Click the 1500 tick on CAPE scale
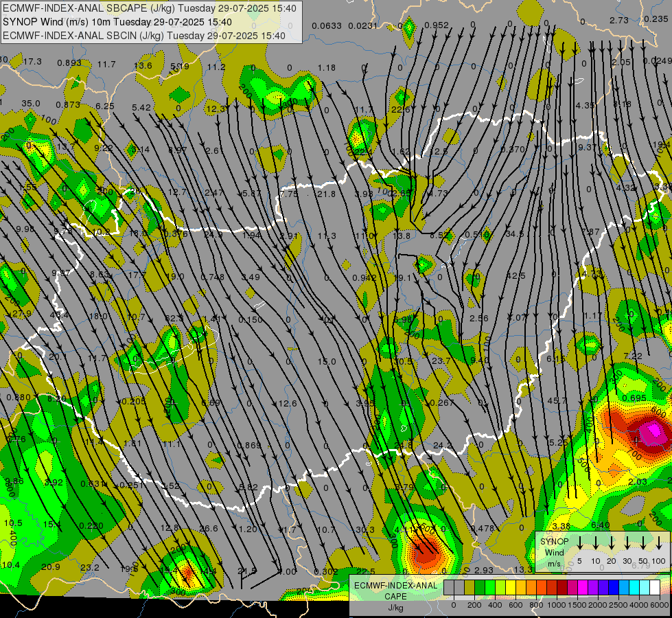The height and width of the screenshot is (618, 672). click(x=577, y=605)
